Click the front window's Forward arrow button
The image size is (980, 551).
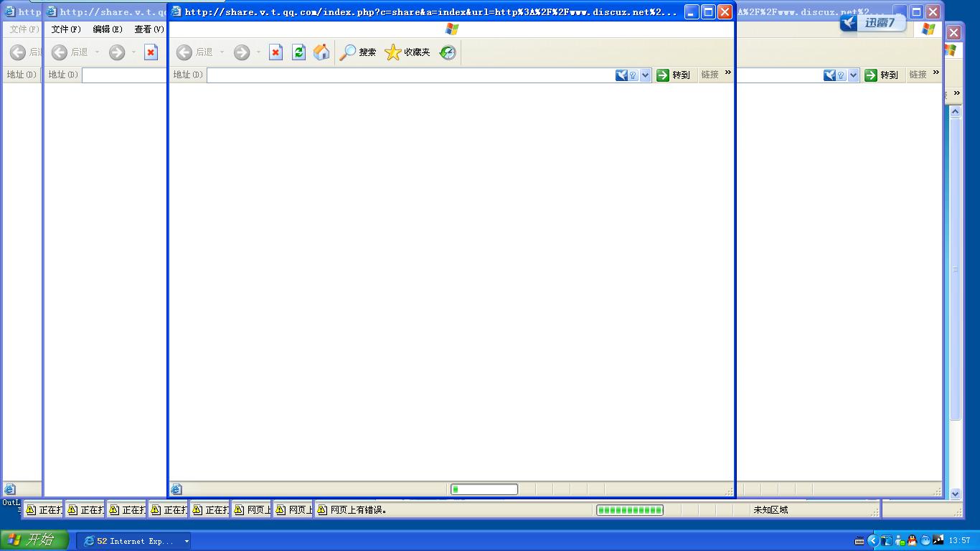242,52
